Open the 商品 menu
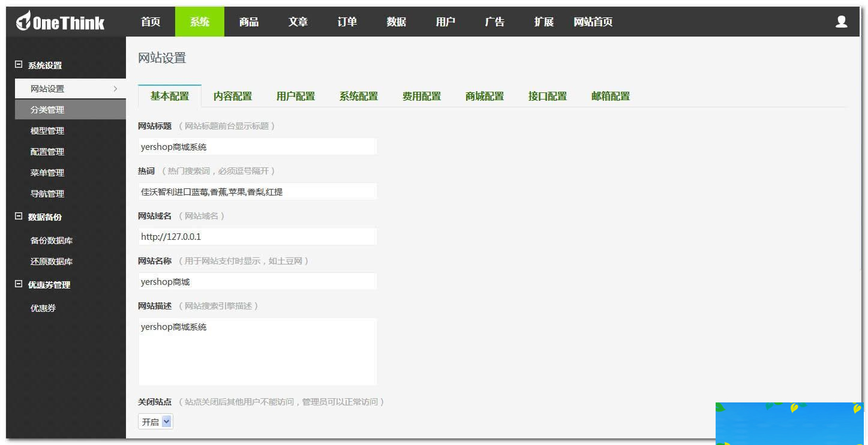Screen dimensions: 868x445 tap(248, 21)
